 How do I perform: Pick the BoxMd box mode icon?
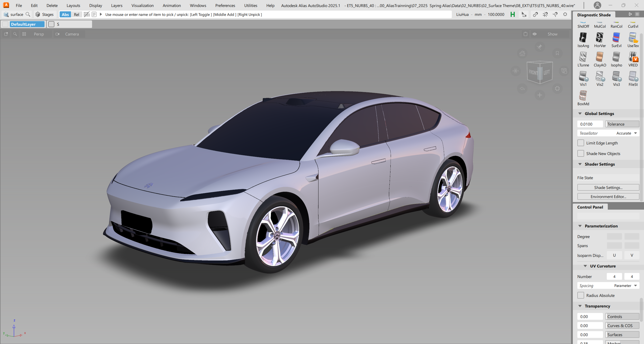pos(583,96)
